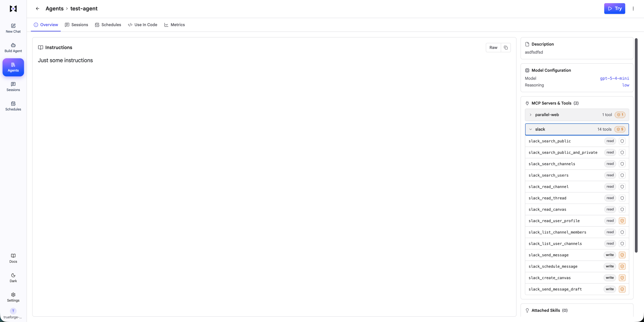644x322 pixels.
Task: Click the gpt-5-4-mini model value
Action: tap(615, 78)
